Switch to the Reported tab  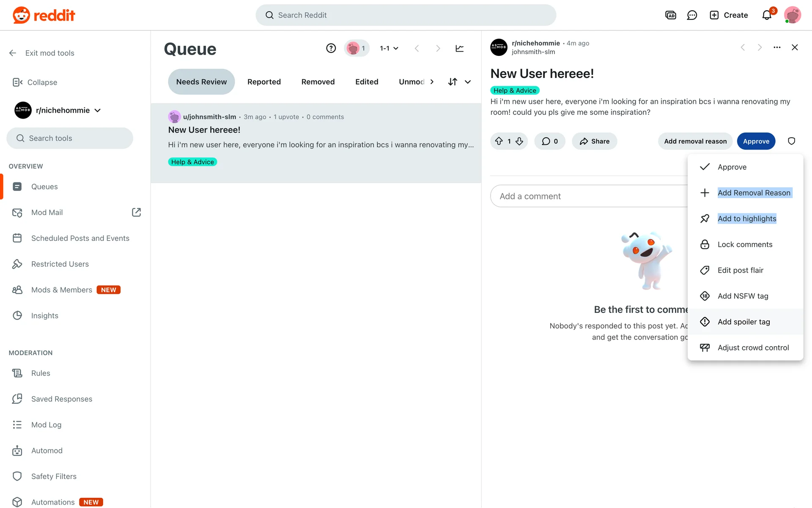point(264,82)
